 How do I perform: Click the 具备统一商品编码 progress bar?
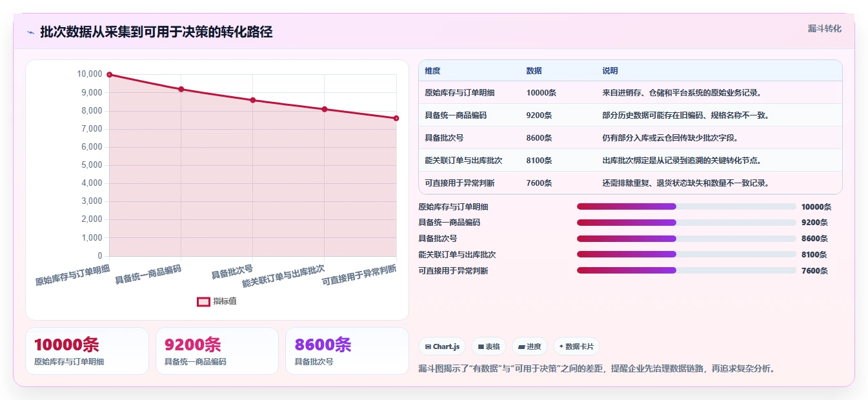point(686,223)
